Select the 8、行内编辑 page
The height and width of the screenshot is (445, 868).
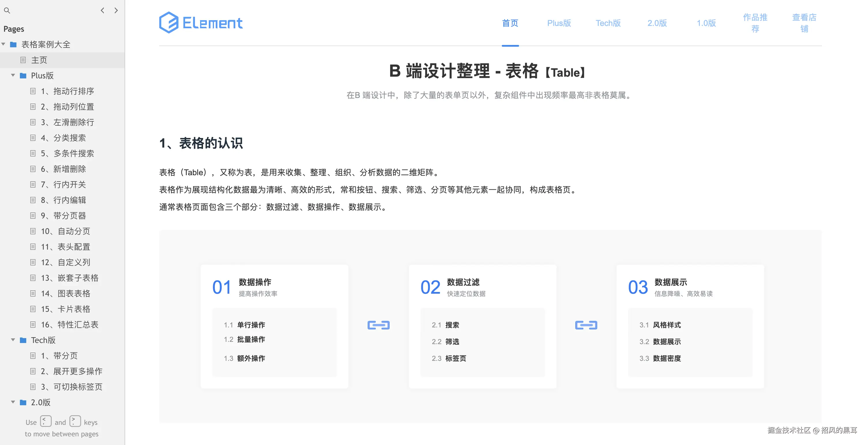tap(63, 200)
